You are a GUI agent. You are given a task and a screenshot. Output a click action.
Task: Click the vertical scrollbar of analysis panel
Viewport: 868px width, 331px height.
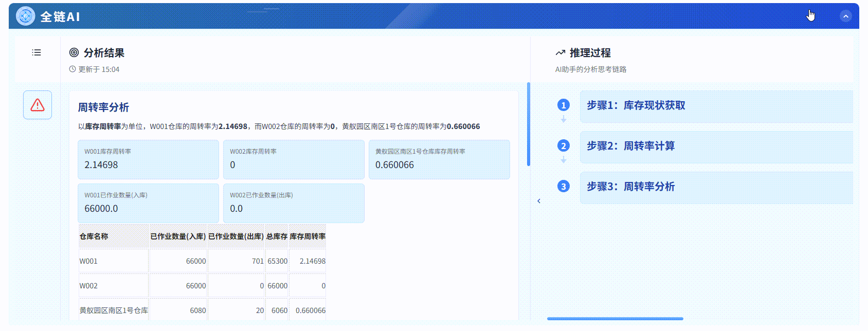529,124
